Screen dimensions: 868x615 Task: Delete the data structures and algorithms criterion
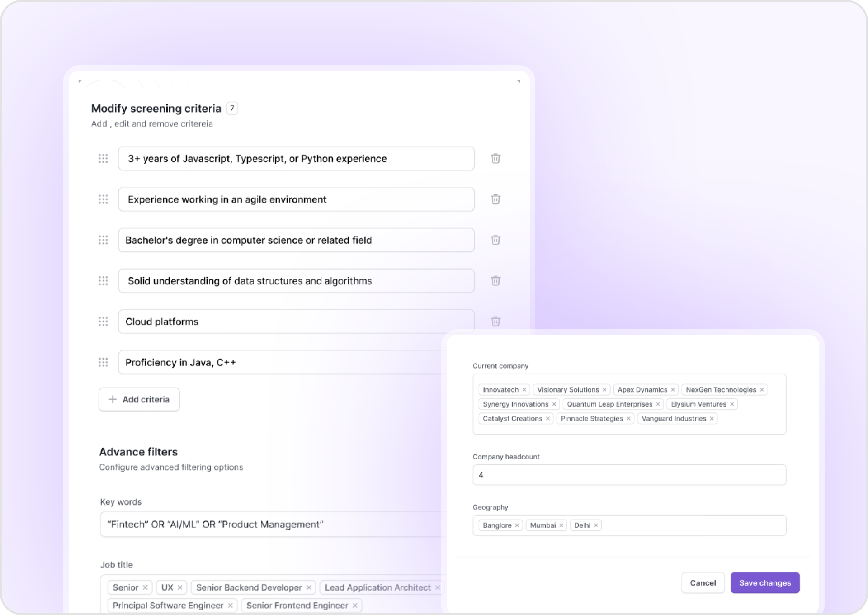point(495,281)
